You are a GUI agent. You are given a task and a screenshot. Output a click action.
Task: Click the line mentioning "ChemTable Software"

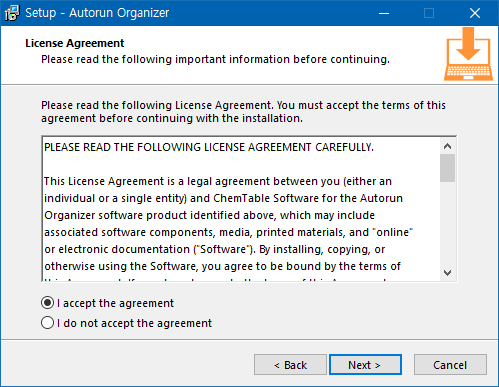(223, 198)
